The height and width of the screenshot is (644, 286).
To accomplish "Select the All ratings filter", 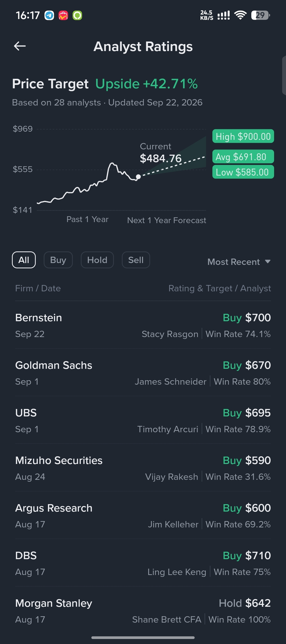I will pos(24,260).
